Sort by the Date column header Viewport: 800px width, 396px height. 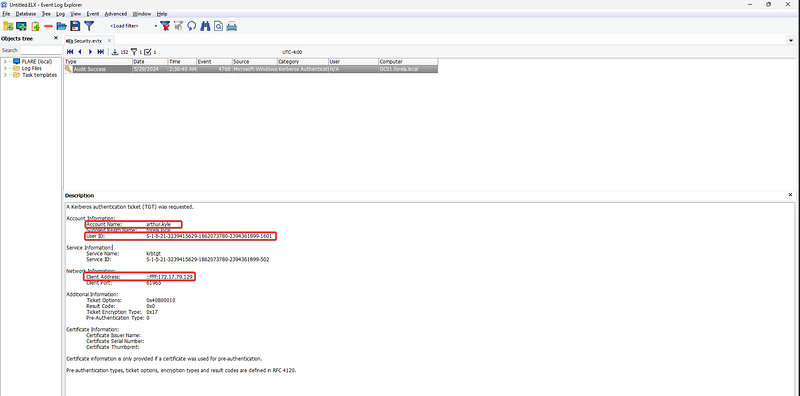pyautogui.click(x=150, y=62)
